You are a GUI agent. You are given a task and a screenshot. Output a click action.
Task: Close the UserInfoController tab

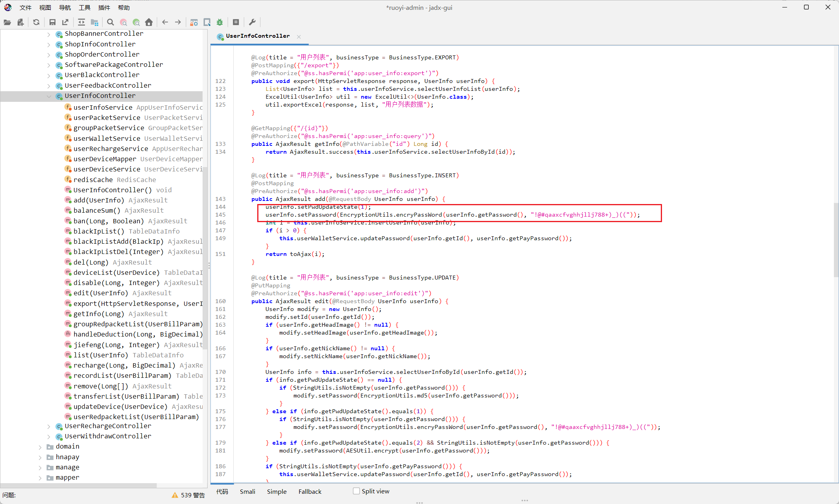coord(299,37)
